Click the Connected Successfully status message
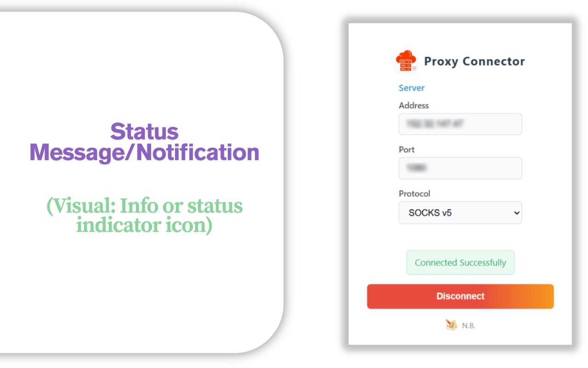The height and width of the screenshot is (368, 588). tap(460, 262)
